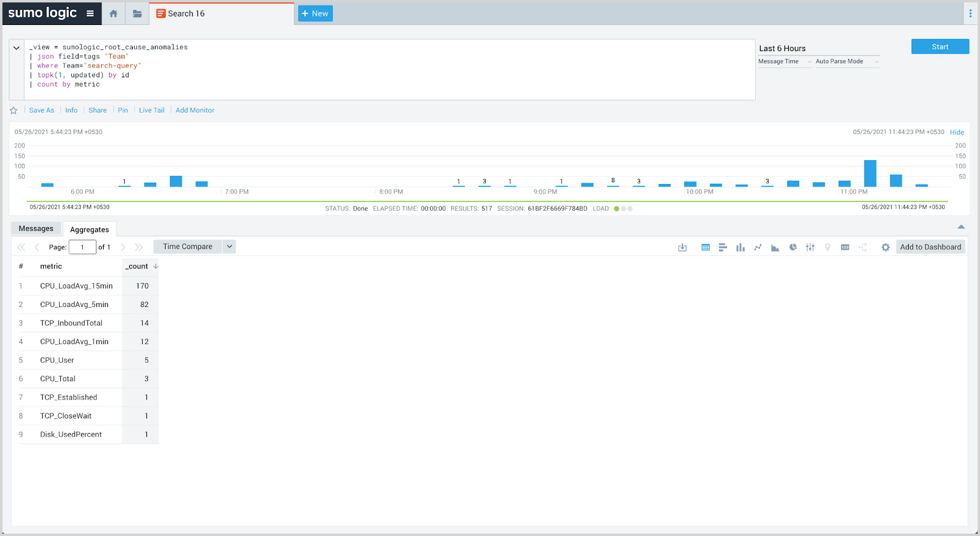The image size is (980, 536).
Task: Hide the histogram timeline
Action: (x=957, y=132)
